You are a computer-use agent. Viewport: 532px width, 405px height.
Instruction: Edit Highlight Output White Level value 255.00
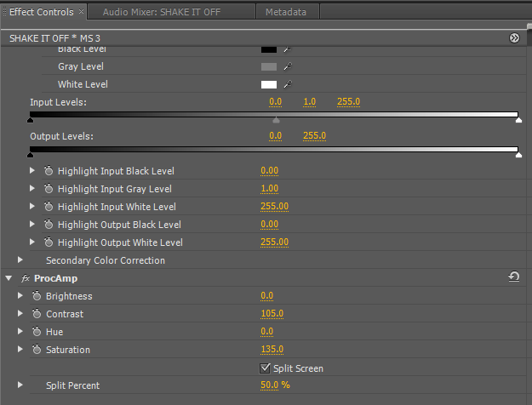coord(274,242)
